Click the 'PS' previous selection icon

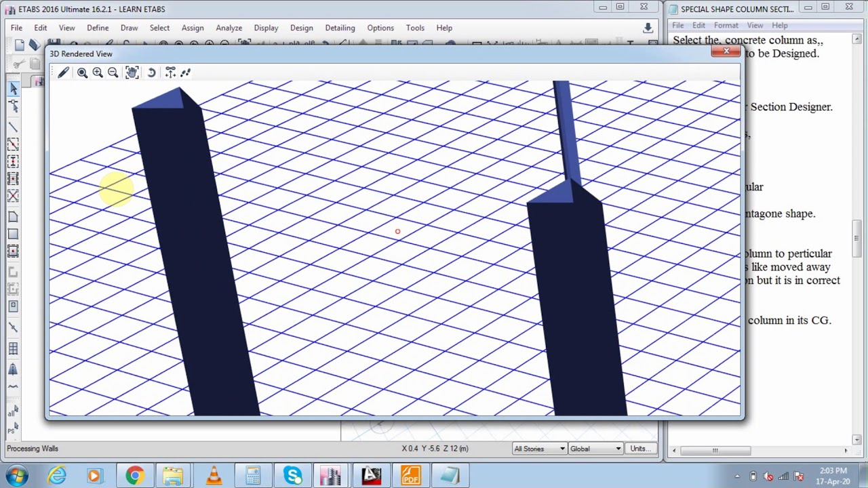click(12, 429)
